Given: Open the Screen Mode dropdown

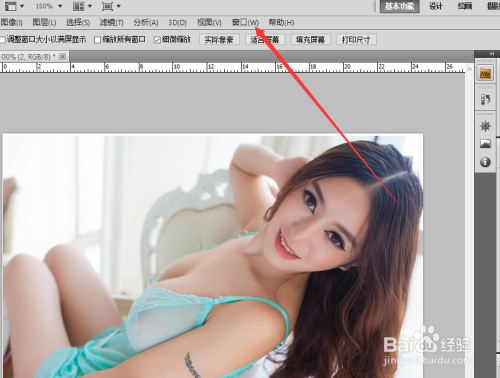Looking at the screenshot, I should coord(111,6).
